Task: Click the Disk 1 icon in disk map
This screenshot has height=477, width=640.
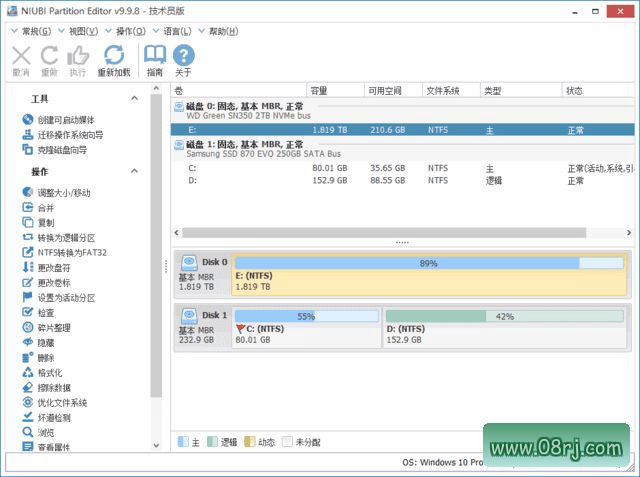Action: [x=189, y=316]
